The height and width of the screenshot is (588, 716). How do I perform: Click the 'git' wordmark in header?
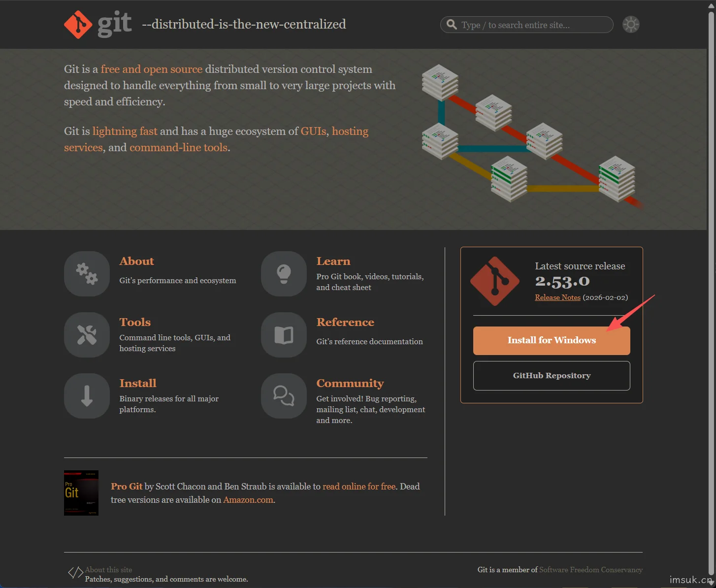115,24
